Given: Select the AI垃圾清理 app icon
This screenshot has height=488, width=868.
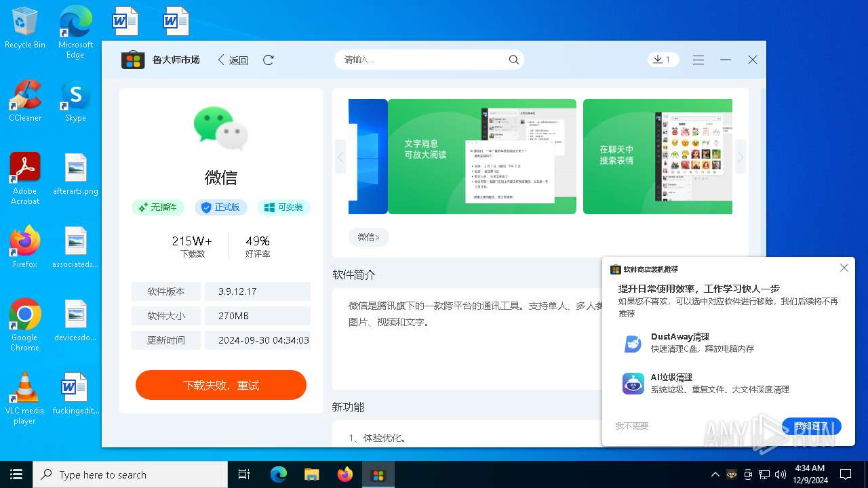Looking at the screenshot, I should 633,384.
